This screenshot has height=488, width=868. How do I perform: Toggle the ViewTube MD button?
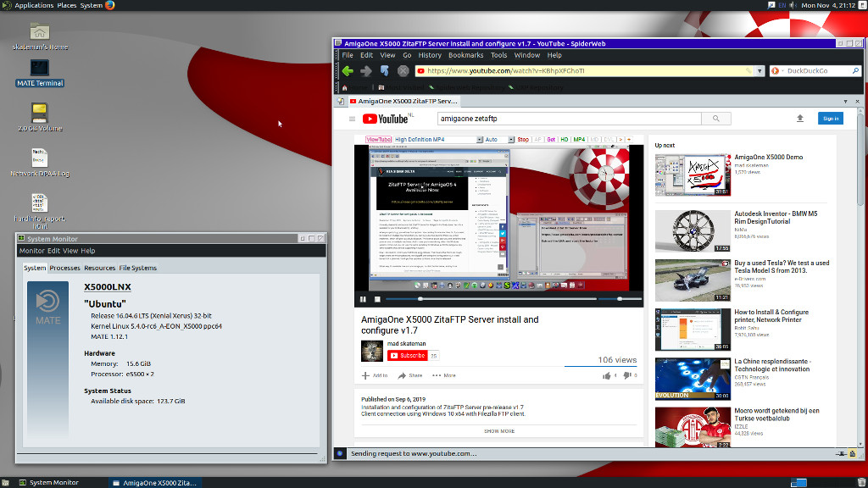coord(594,140)
